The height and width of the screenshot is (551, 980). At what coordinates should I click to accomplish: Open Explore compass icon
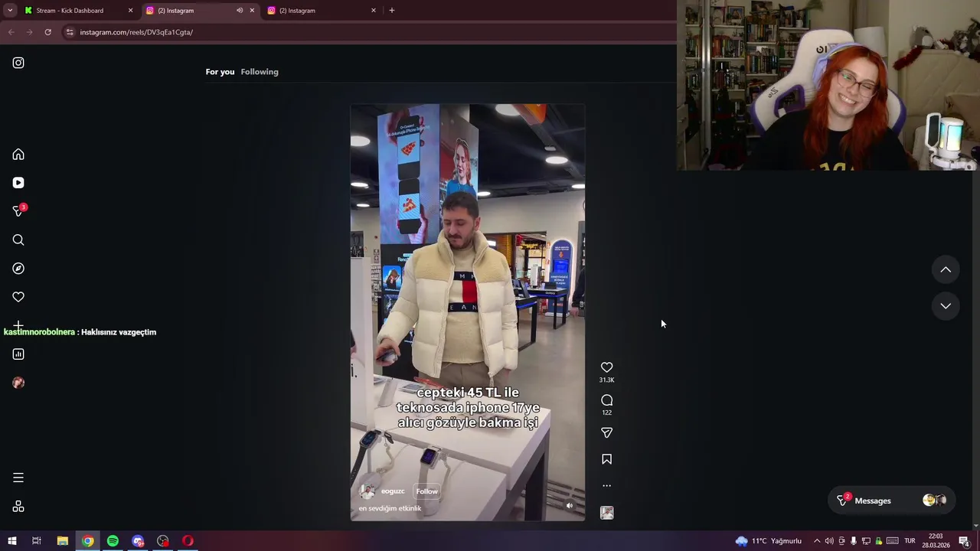click(x=18, y=269)
